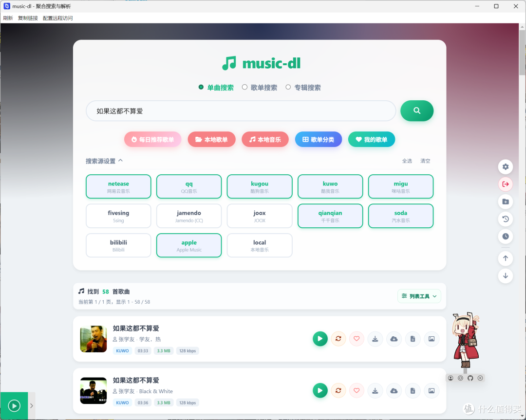Open 本地歌单 button
Image resolution: width=526 pixels, height=420 pixels.
tap(211, 140)
